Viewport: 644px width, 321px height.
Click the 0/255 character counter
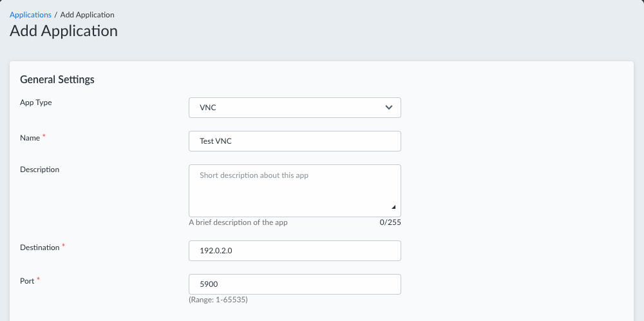click(x=390, y=222)
